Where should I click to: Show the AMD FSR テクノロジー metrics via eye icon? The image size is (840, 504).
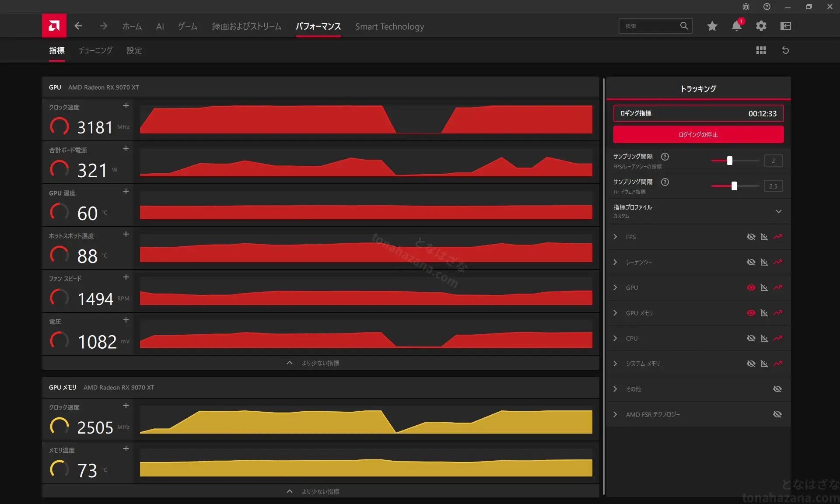pyautogui.click(x=777, y=414)
